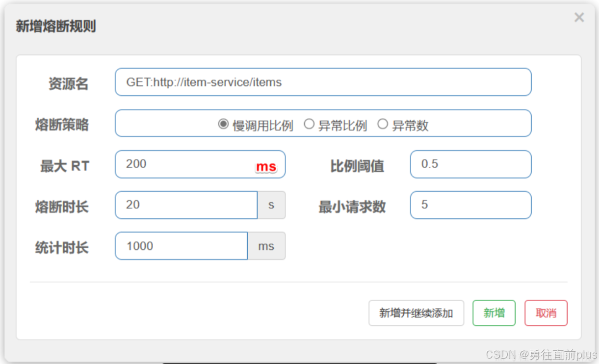
Task: Click the 最小请求数 label
Action: 352,207
